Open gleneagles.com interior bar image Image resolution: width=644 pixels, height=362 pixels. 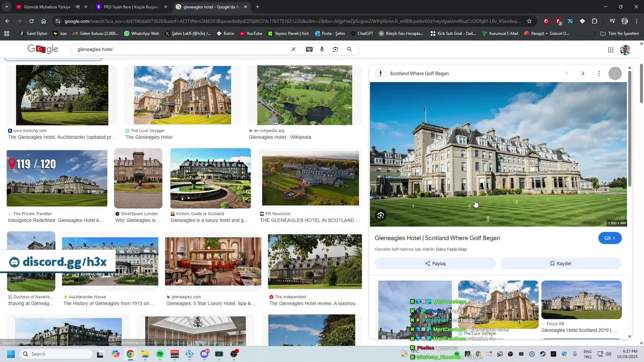point(213,261)
